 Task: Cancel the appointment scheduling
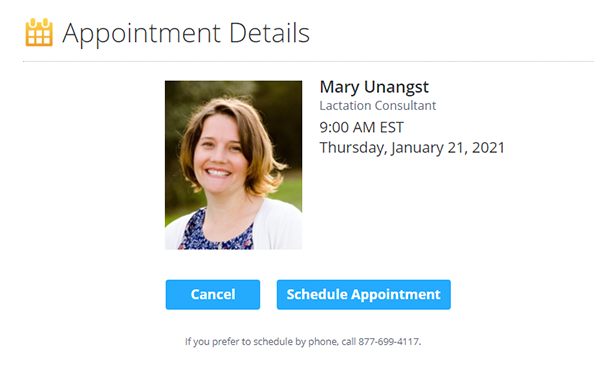click(213, 295)
